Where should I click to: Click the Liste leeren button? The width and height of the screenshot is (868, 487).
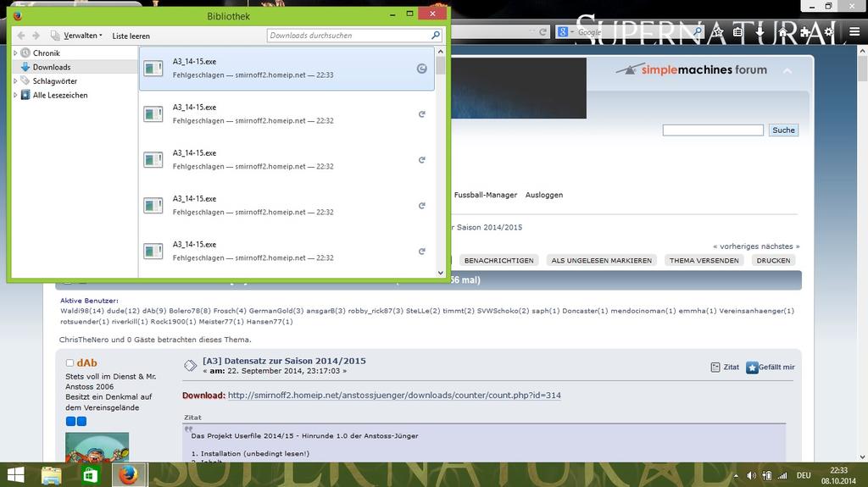click(131, 36)
